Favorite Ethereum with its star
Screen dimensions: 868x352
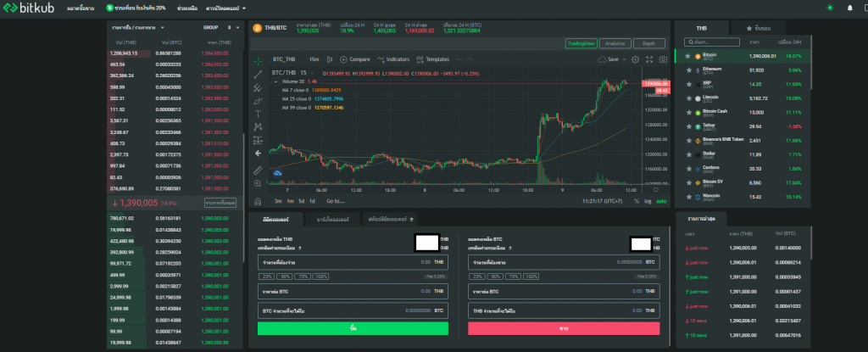click(688, 70)
